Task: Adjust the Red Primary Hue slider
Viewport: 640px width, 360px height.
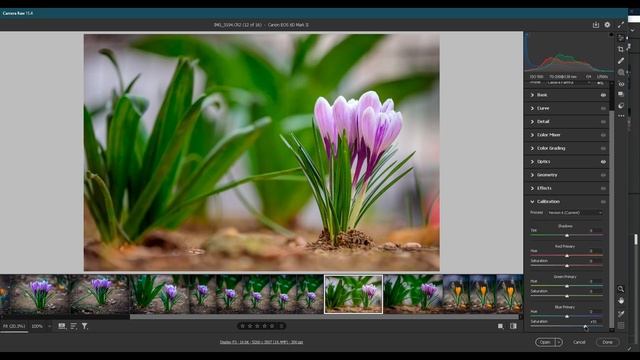Action: pos(567,256)
